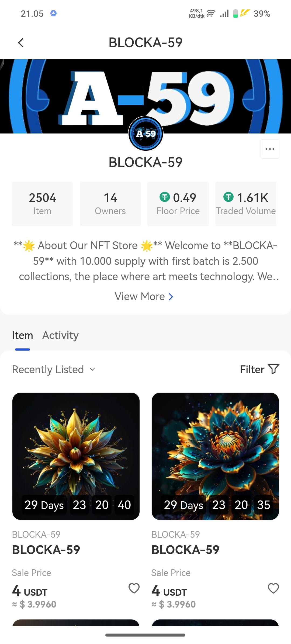Image resolution: width=291 pixels, height=644 pixels.
Task: Tap the battery charging status icon
Action: 235,13
